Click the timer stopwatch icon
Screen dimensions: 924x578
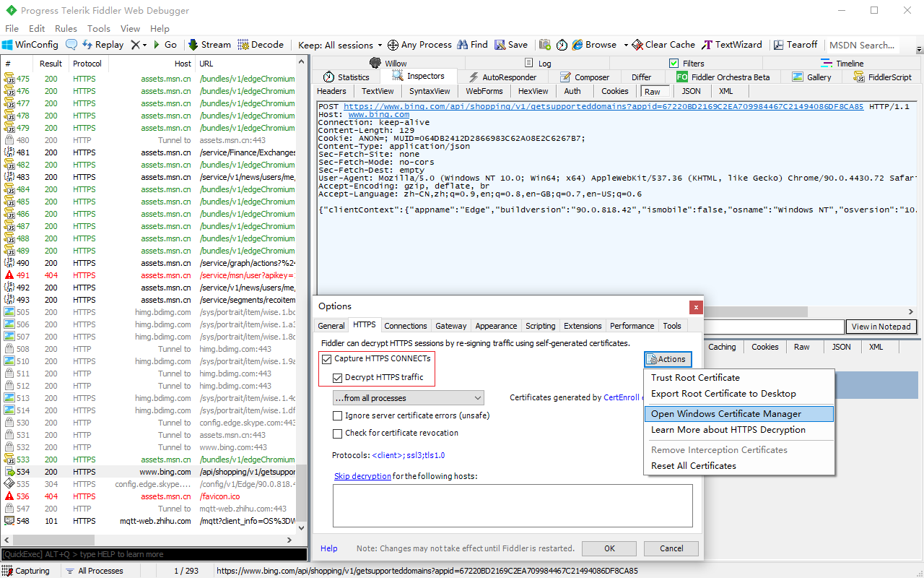click(x=562, y=45)
